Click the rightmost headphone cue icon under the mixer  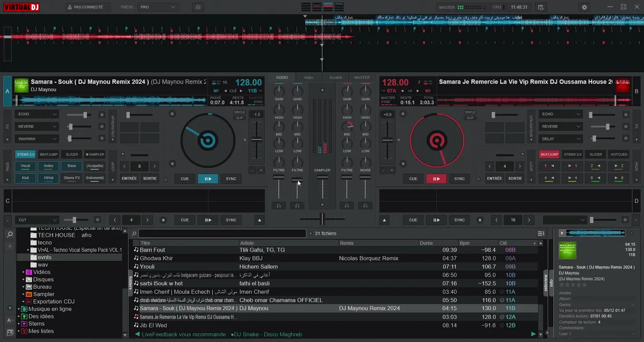click(x=365, y=206)
